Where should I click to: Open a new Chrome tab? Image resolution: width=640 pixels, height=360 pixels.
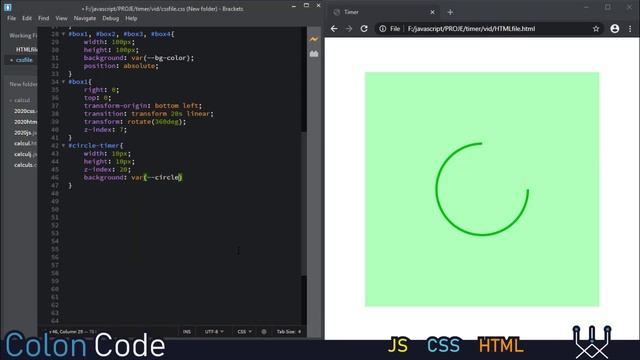[450, 12]
